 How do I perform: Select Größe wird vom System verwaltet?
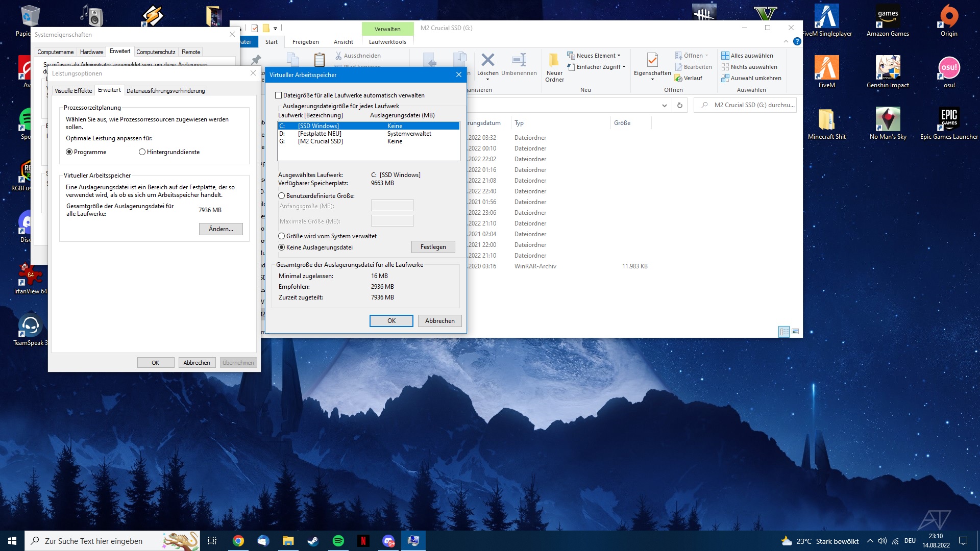pos(282,236)
